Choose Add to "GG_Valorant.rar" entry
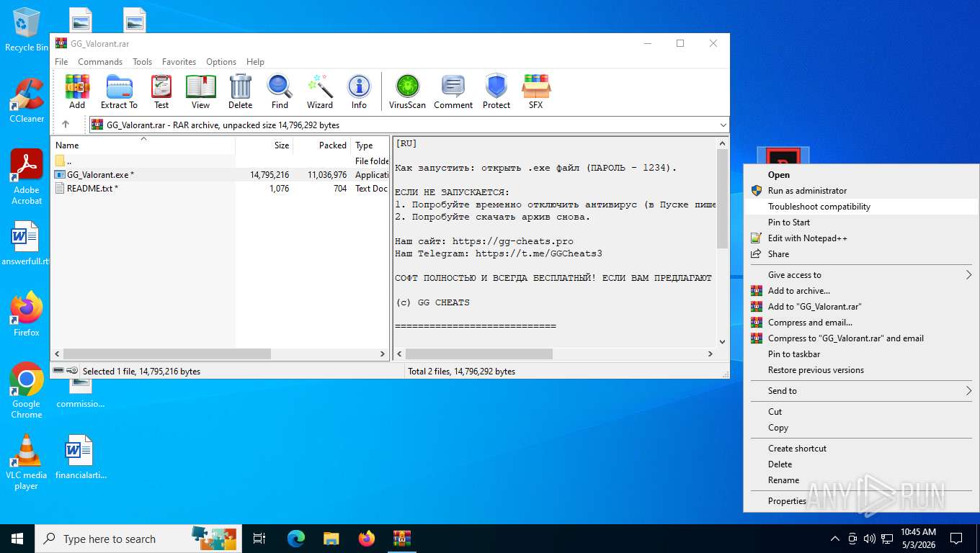 pyautogui.click(x=861, y=307)
